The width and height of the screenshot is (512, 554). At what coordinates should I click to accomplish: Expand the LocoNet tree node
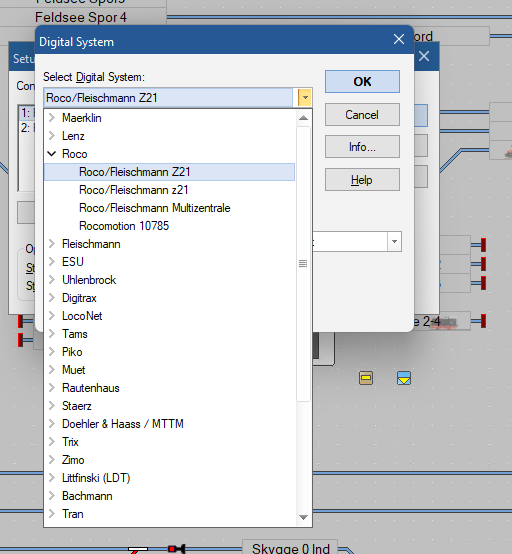[52, 316]
